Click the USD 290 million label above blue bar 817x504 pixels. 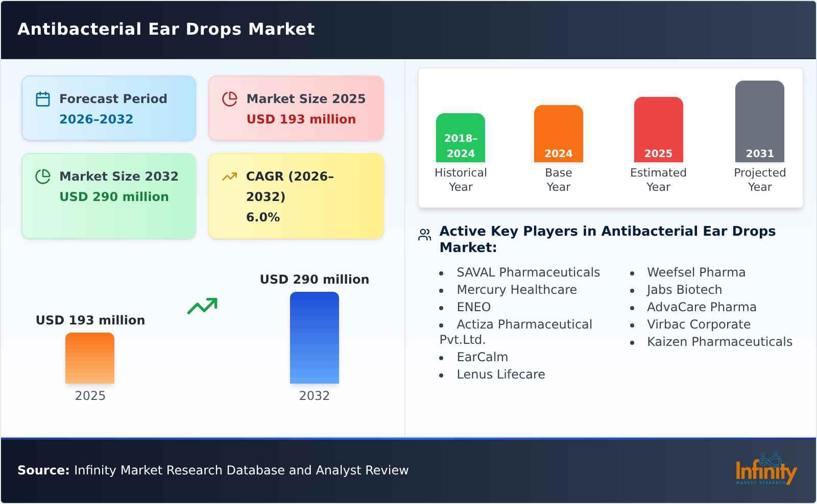[315, 280]
